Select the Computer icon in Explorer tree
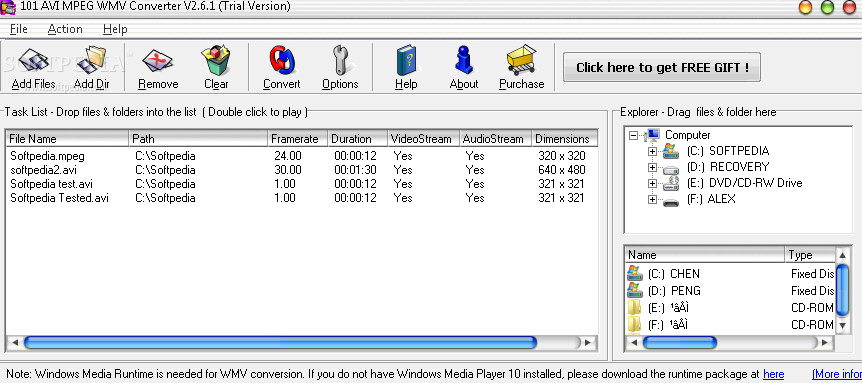 653,135
